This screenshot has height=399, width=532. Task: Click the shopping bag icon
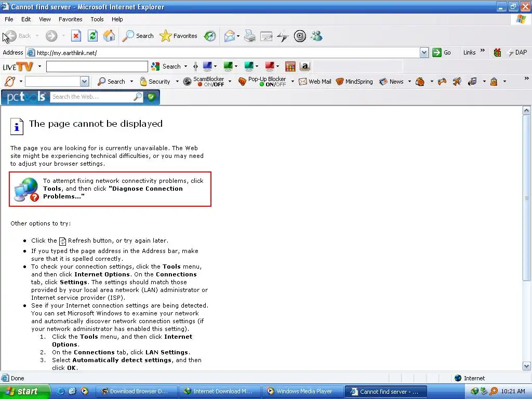tap(494, 82)
